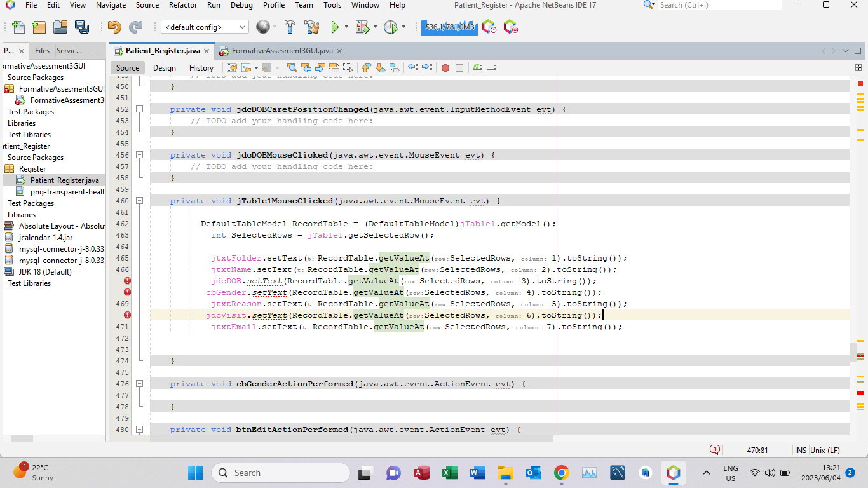Run the project with the green Run button

335,27
